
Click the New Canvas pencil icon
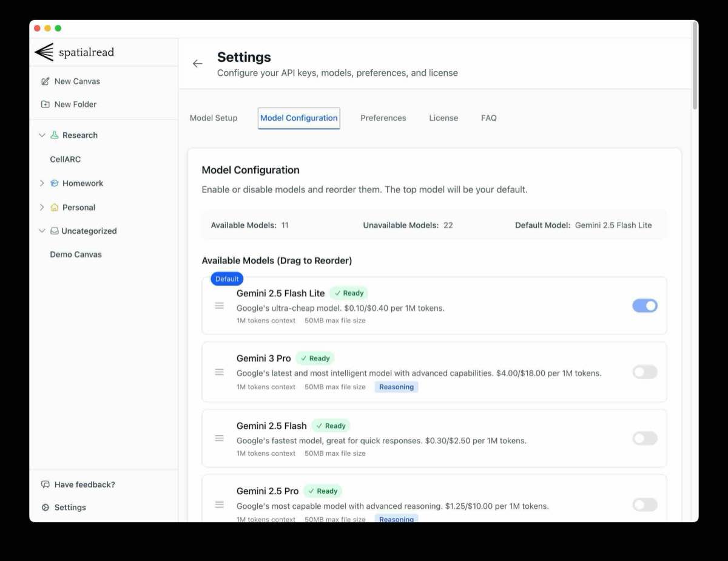coord(45,81)
